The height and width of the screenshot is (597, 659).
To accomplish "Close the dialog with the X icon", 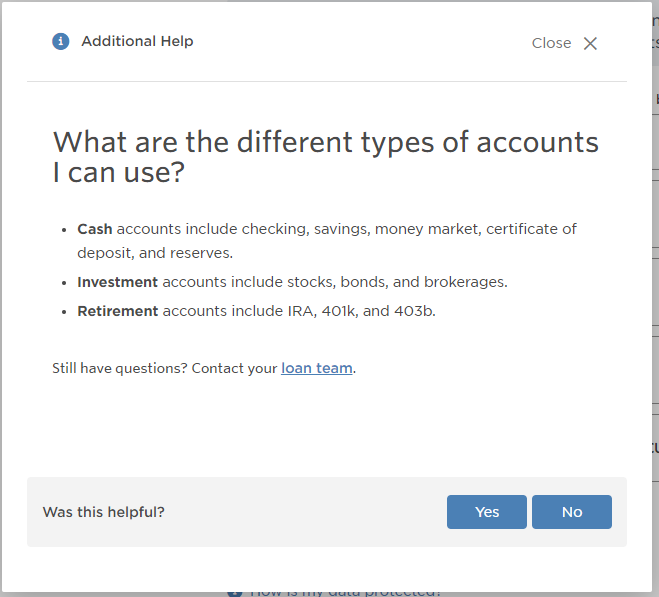I will pos(590,43).
